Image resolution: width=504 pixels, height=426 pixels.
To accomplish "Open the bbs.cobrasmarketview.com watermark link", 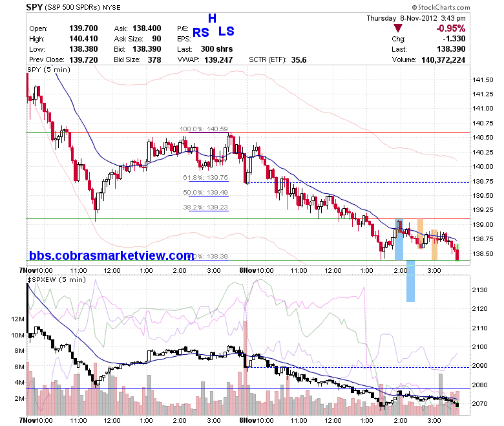I will [112, 255].
